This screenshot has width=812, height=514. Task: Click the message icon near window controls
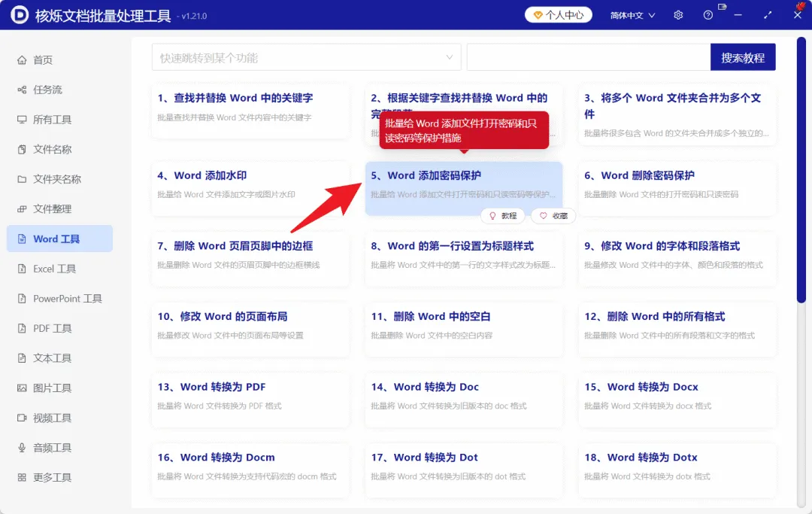click(723, 7)
